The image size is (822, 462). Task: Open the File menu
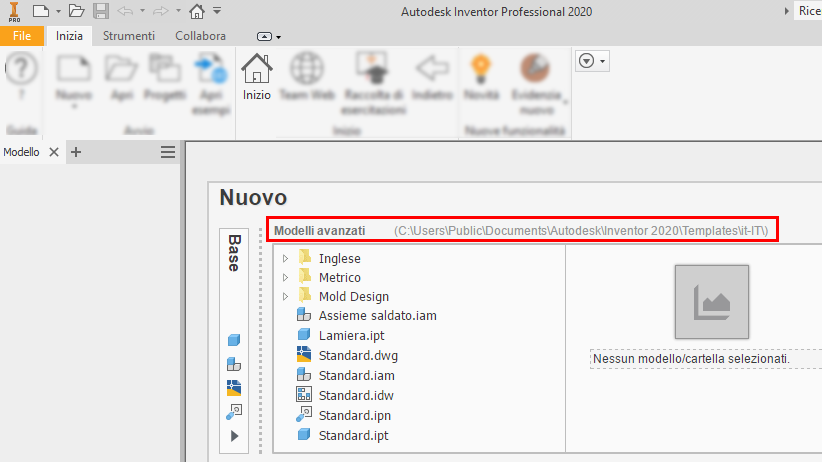coord(22,36)
